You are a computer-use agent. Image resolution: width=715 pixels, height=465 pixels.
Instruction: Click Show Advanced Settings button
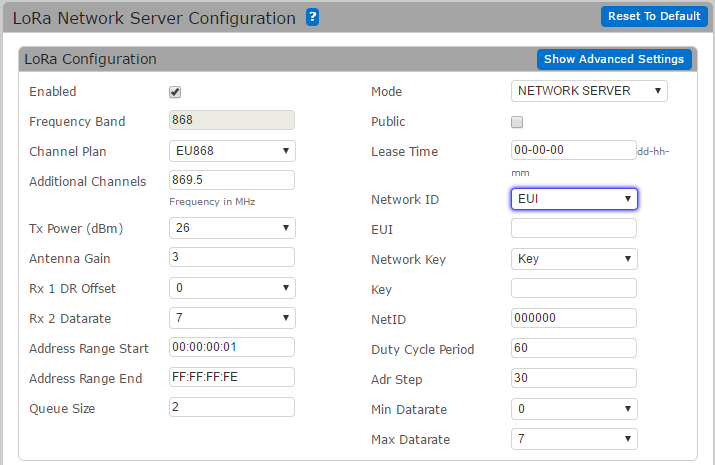pos(614,59)
